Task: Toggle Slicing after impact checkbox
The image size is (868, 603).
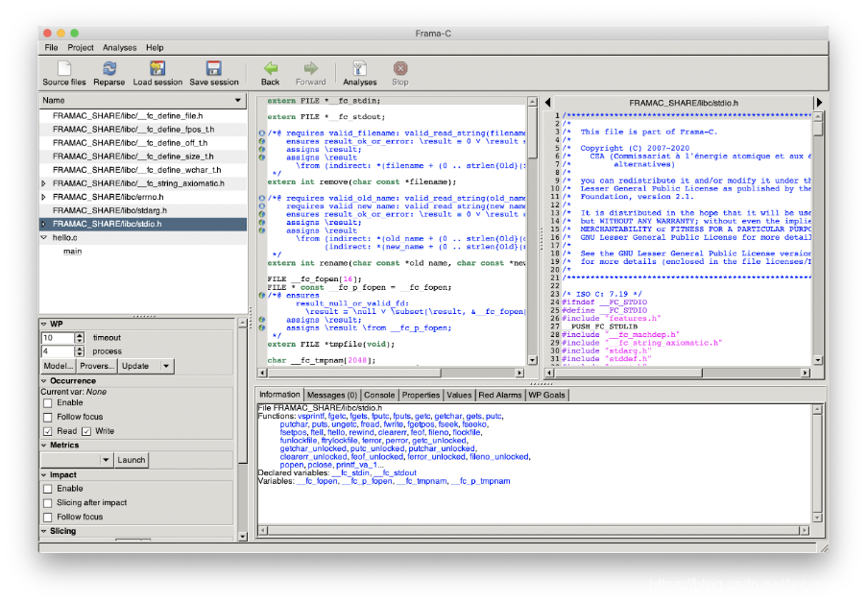Action: (48, 503)
